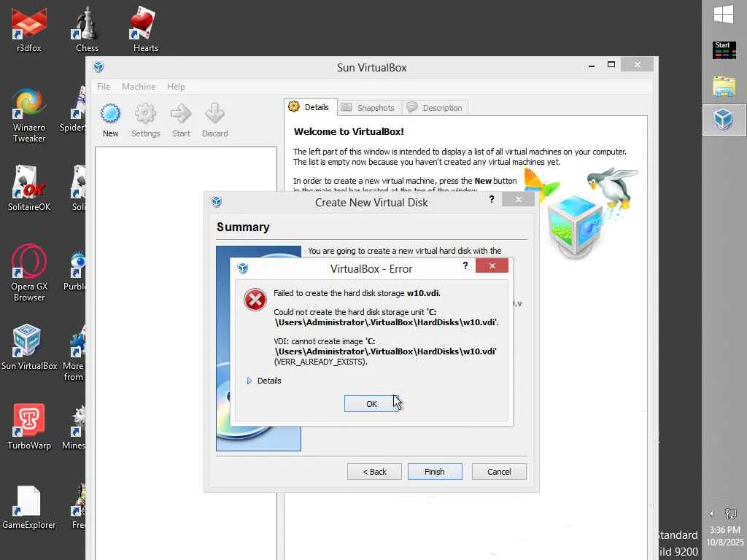747x560 pixels.
Task: Maximize the Sun VirtualBox window
Action: pyautogui.click(x=611, y=65)
